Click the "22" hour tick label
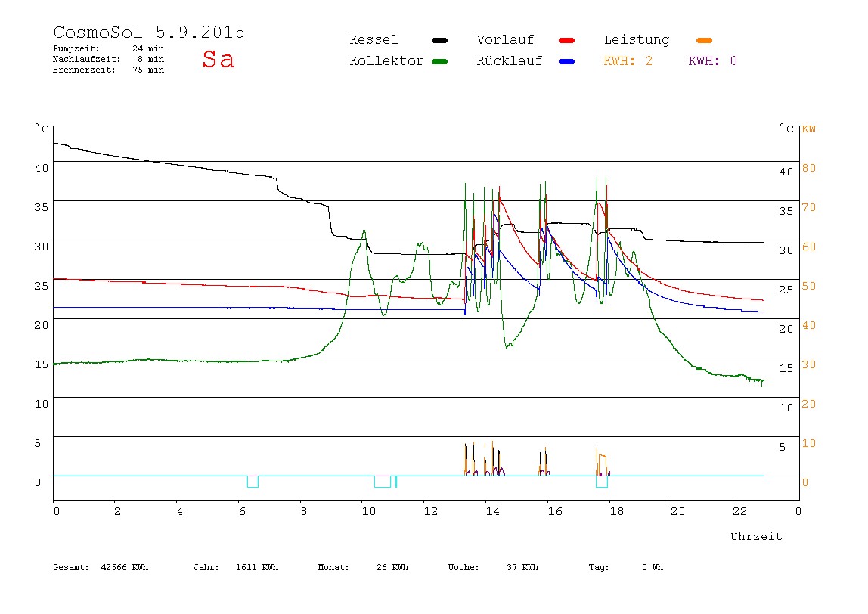 tap(740, 511)
